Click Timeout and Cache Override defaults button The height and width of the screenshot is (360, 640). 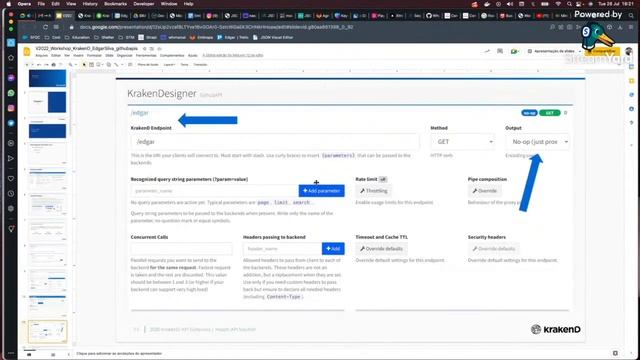[x=381, y=249]
